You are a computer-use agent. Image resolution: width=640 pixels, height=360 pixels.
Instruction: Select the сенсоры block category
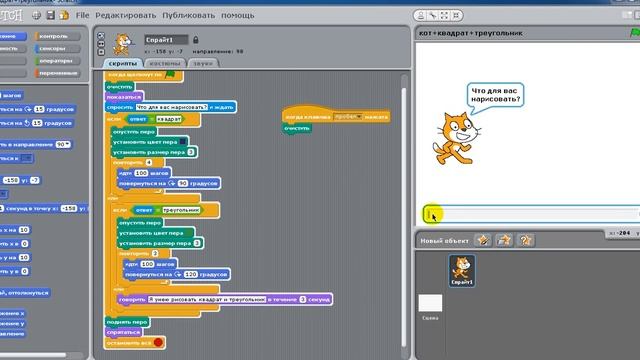(57, 49)
